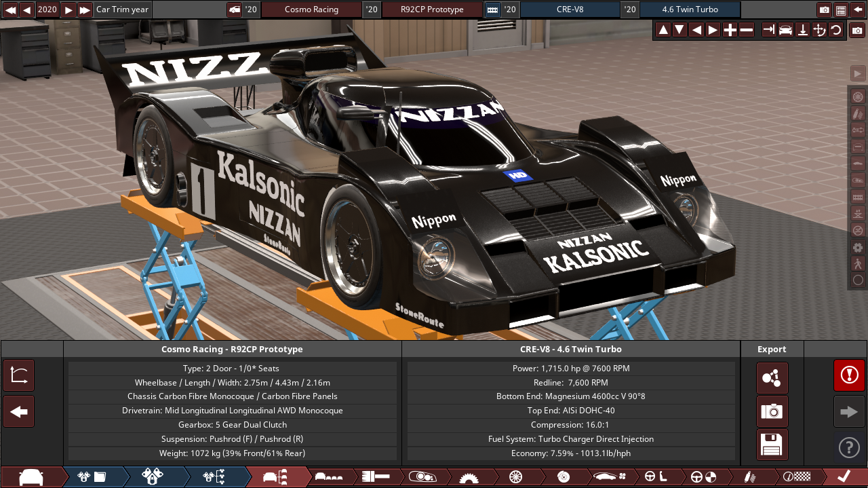The image size is (868, 488).
Task: Open the engine tree-list tab
Action: click(214, 476)
